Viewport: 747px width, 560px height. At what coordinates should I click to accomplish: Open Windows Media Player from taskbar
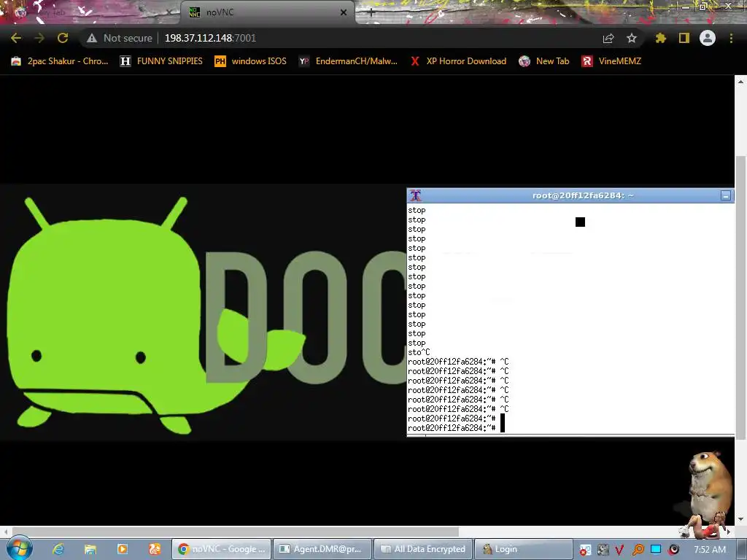click(x=123, y=549)
